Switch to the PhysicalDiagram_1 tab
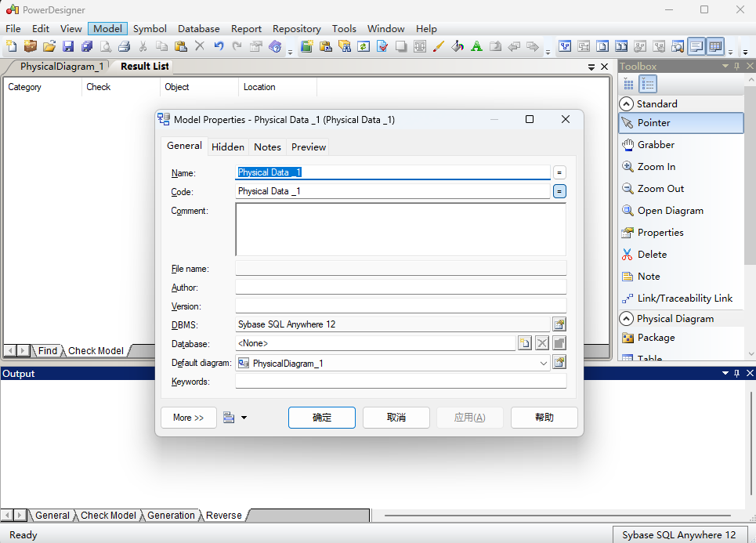 62,67
